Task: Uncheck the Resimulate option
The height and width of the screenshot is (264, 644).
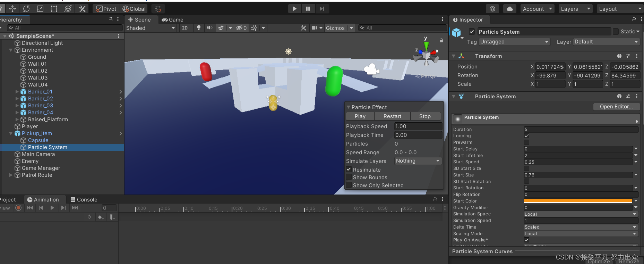Action: coord(349,169)
